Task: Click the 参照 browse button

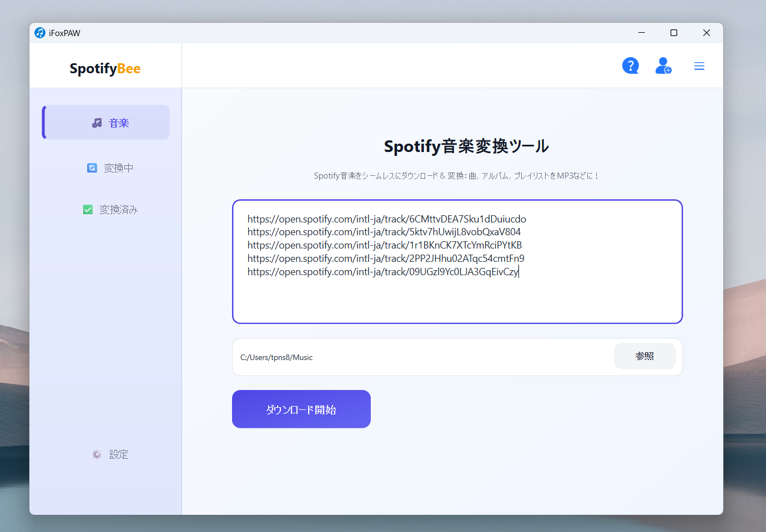Action: (x=644, y=356)
